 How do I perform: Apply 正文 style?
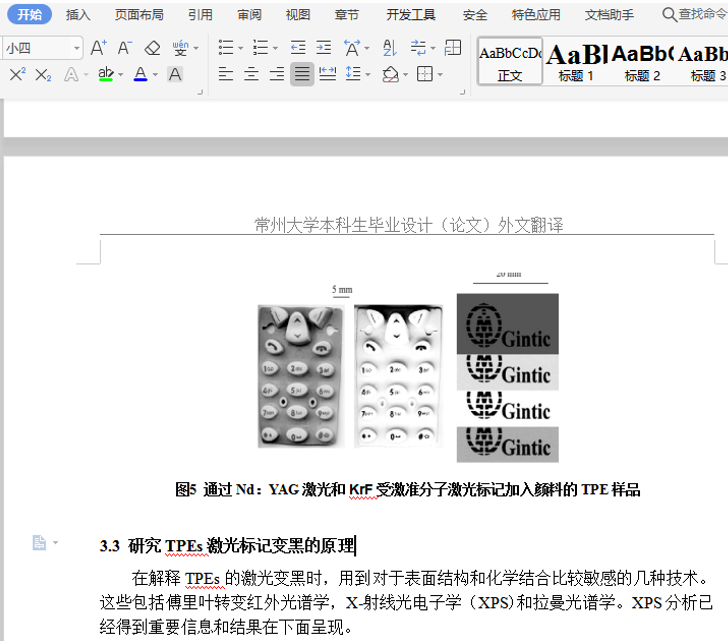510,61
